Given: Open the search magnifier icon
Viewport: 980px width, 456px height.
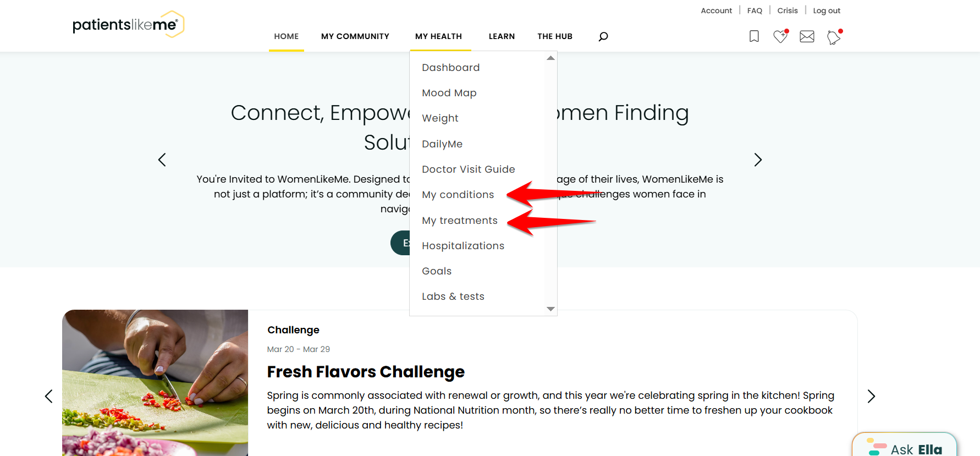Looking at the screenshot, I should [x=603, y=36].
